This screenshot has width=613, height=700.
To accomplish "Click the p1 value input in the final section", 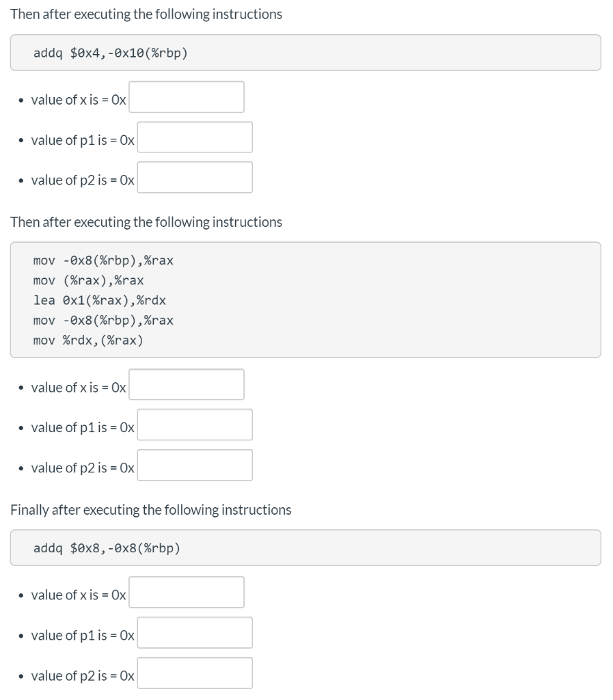I will (195, 634).
